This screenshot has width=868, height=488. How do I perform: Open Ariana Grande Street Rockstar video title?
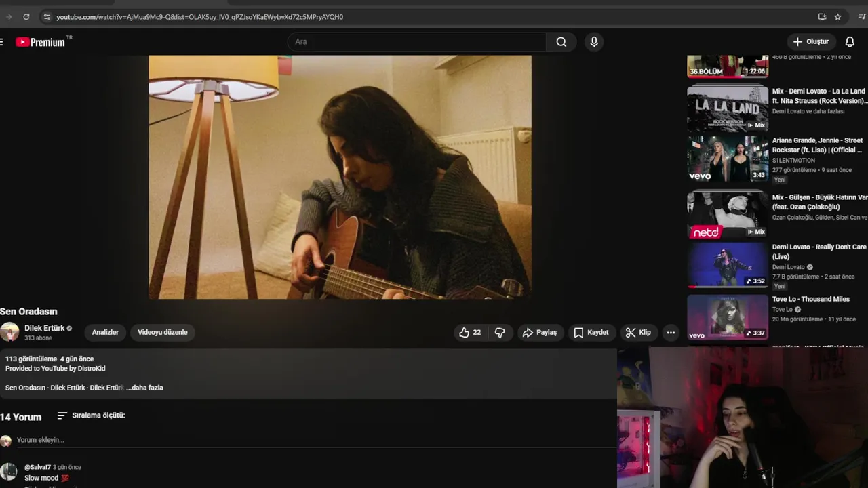(818, 145)
